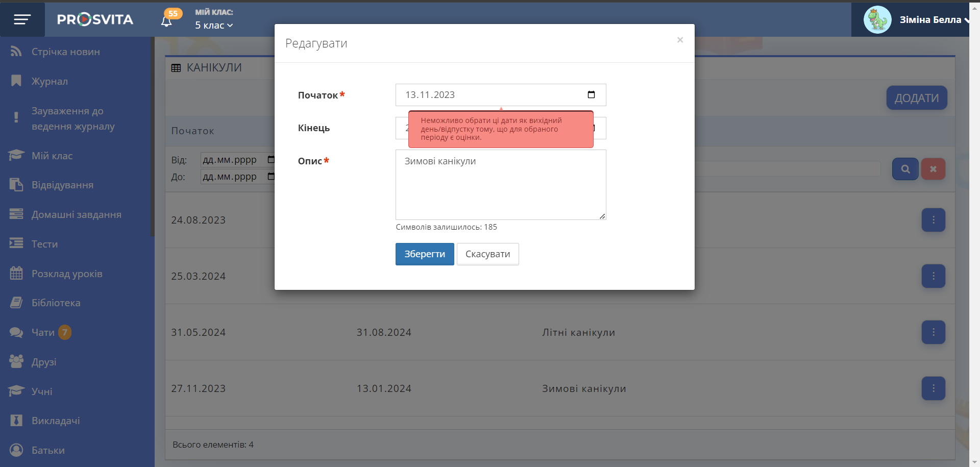Screen dimensions: 980x467
Task: Go to Розклад уроків in sidebar
Action: 67,274
